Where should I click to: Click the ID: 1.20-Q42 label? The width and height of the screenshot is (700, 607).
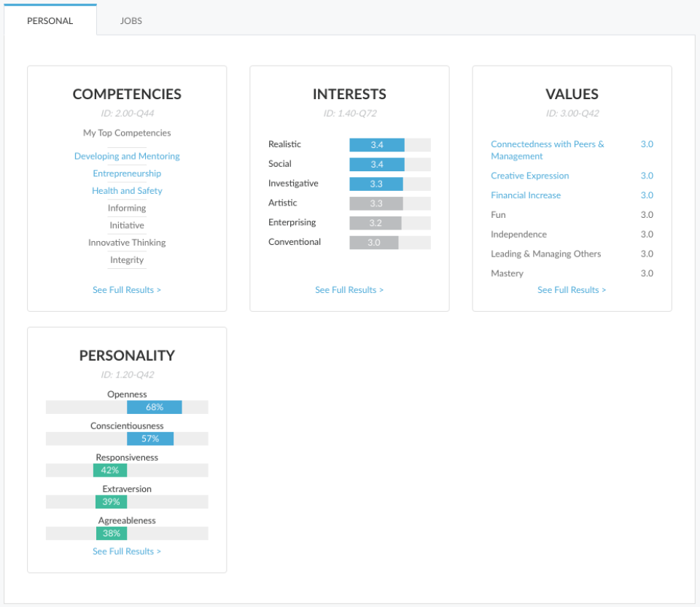pos(127,375)
